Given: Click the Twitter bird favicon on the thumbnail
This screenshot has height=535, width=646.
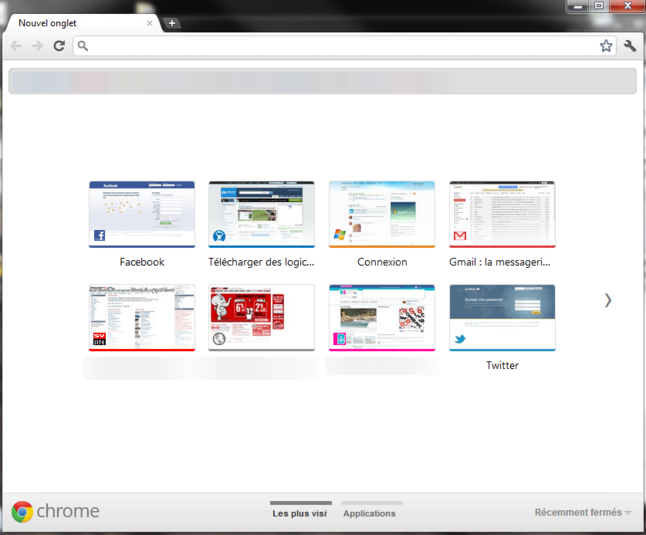Looking at the screenshot, I should (460, 339).
